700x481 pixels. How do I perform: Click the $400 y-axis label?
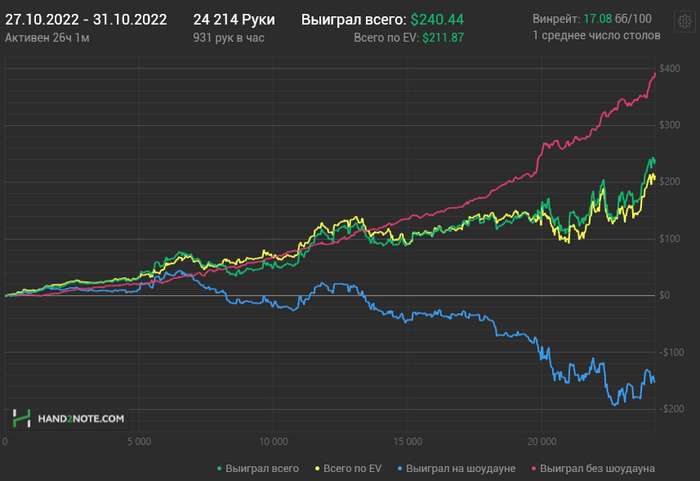click(x=670, y=69)
